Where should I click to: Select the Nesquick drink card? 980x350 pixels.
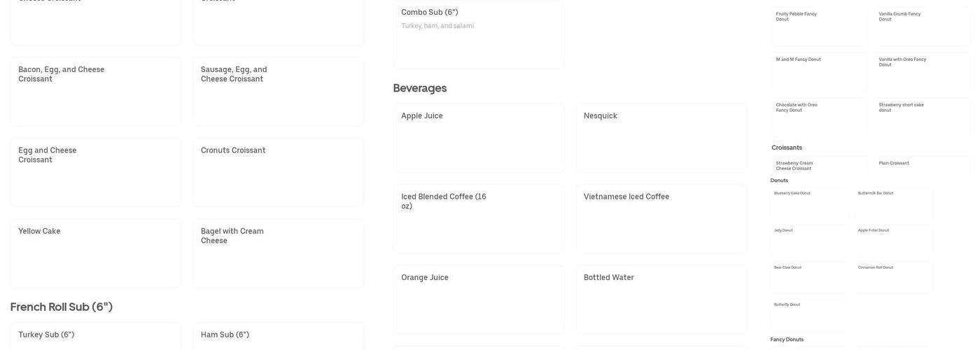pos(661,138)
